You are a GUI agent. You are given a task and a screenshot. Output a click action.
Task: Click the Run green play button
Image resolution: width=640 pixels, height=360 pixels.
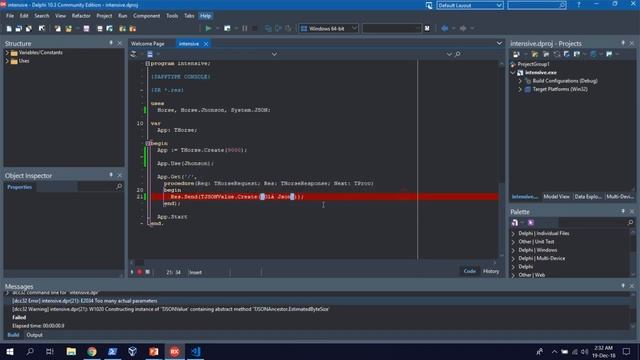pyautogui.click(x=208, y=28)
